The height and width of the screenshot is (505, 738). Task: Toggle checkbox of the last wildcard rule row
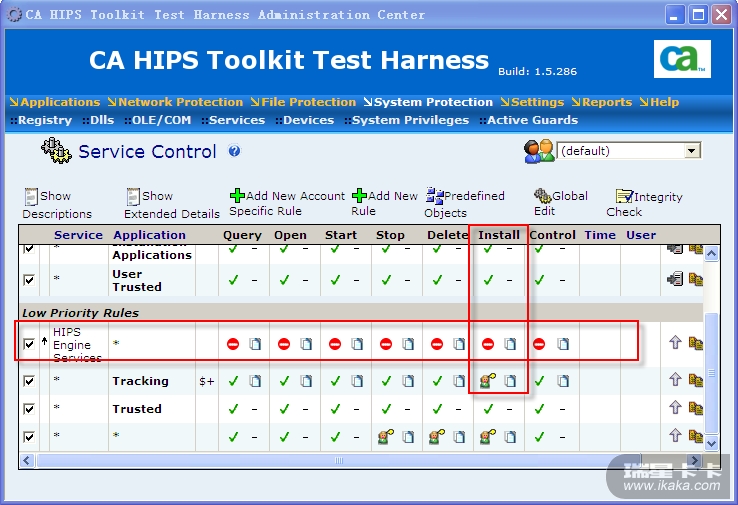pyautogui.click(x=29, y=437)
